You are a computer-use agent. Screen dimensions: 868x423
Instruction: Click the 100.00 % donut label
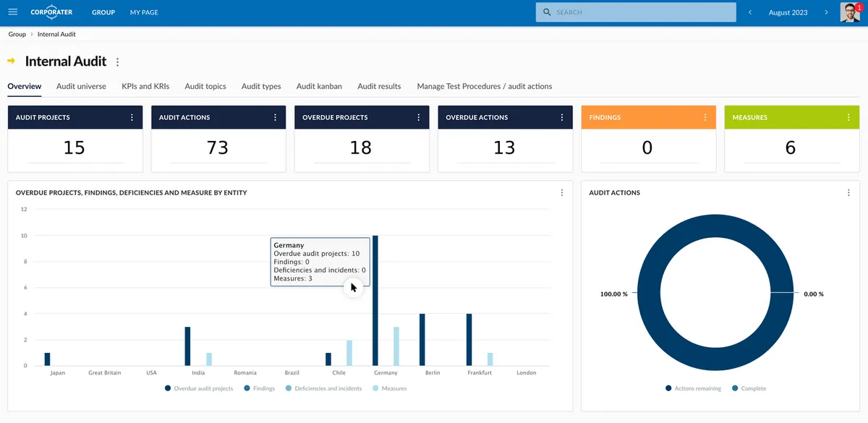coord(614,294)
